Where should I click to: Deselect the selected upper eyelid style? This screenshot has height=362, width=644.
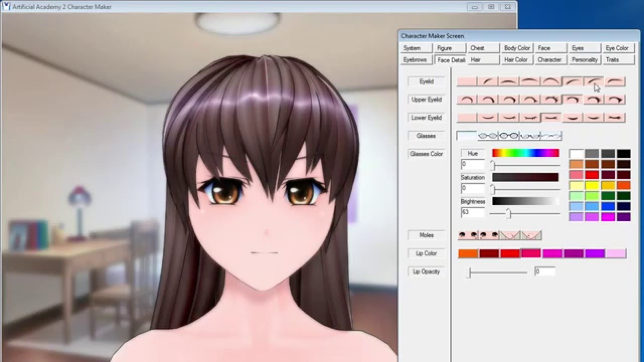click(571, 100)
